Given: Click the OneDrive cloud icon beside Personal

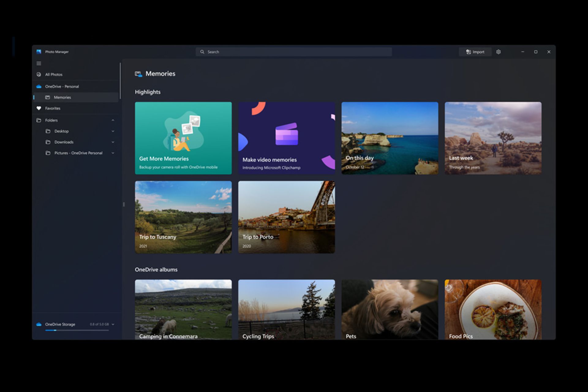Looking at the screenshot, I should (x=39, y=87).
